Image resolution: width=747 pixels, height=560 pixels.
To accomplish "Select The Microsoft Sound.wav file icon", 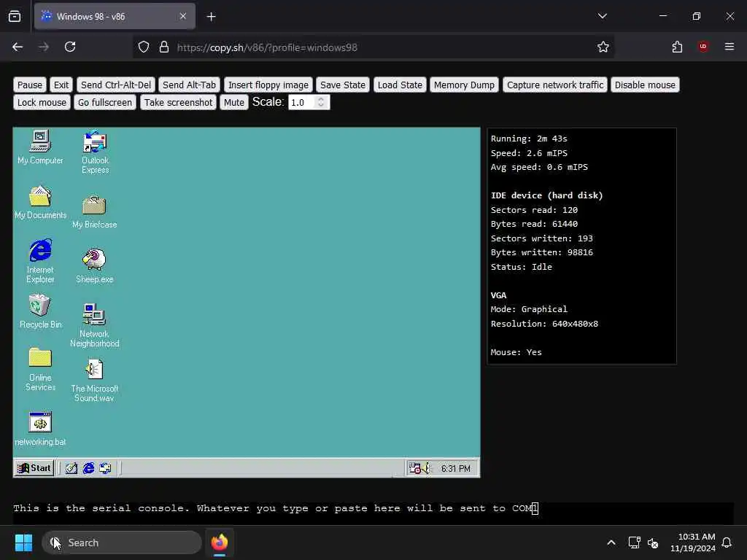I will [94, 381].
